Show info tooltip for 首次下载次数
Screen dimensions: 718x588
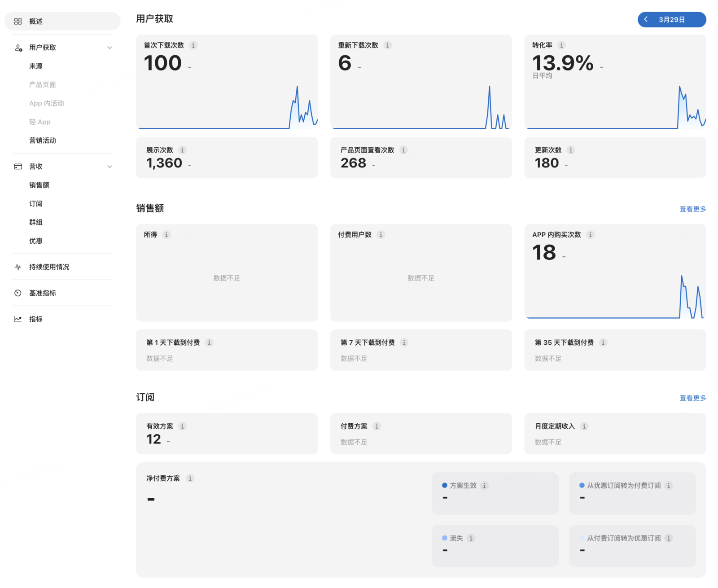(x=193, y=45)
